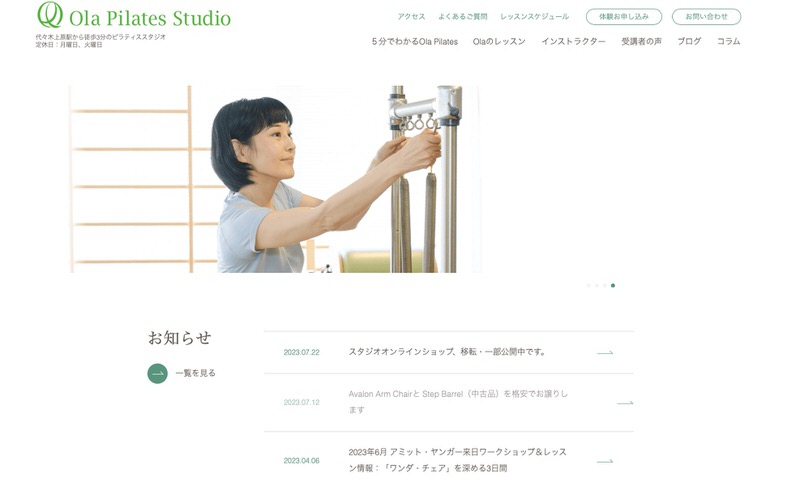
Task: Select the first slideshow pagination dot
Action: coord(588,286)
